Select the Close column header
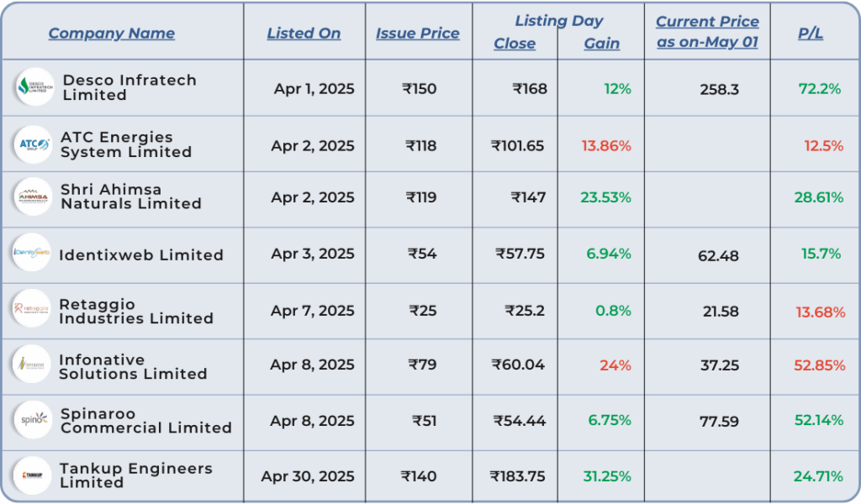 (x=515, y=44)
